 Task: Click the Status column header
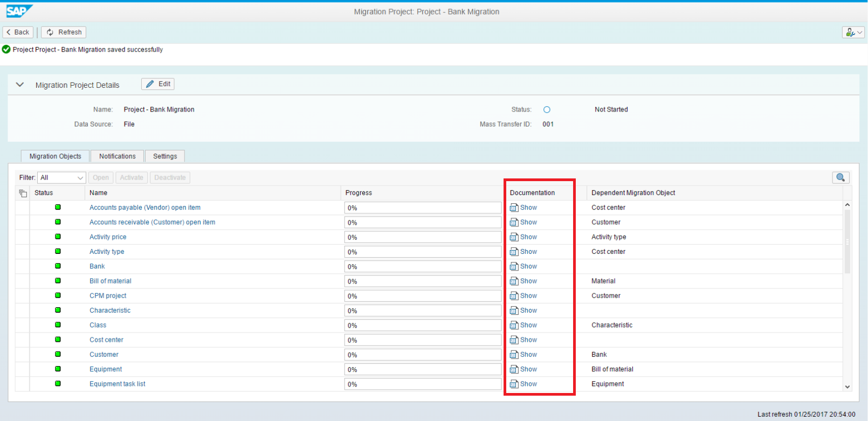57,193
